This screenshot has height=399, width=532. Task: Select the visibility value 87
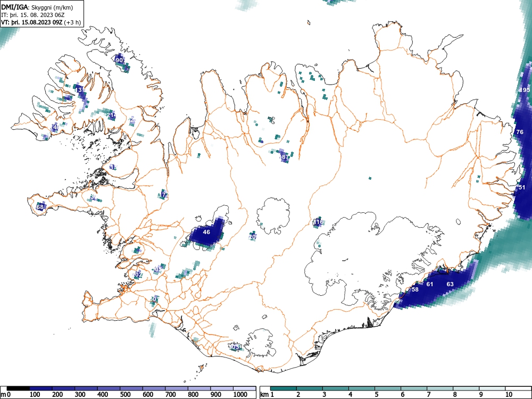coord(284,157)
